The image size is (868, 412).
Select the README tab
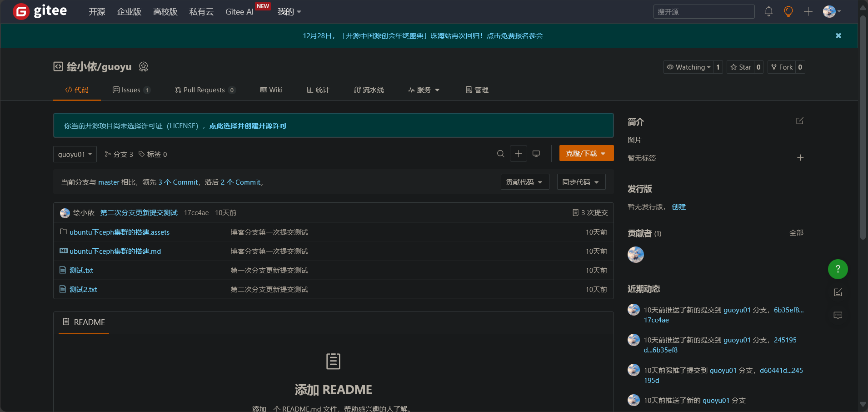click(x=84, y=322)
